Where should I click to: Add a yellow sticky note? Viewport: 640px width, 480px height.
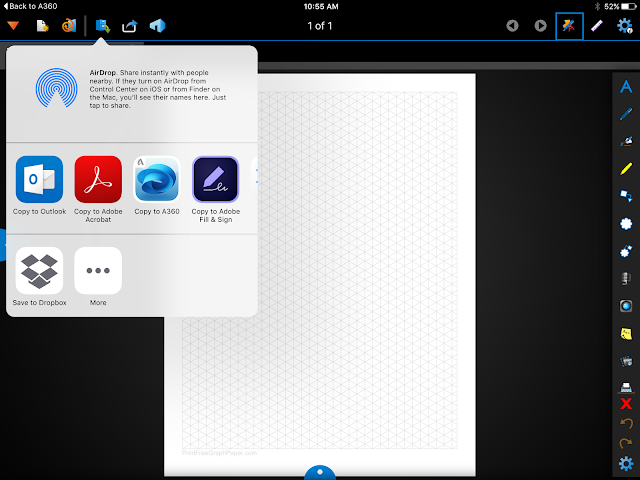(x=626, y=333)
